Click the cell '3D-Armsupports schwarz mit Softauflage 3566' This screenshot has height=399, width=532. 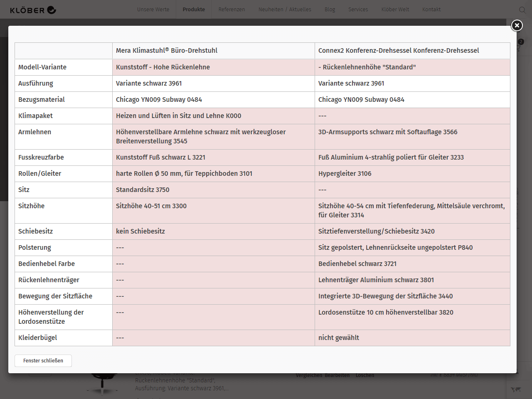point(412,137)
